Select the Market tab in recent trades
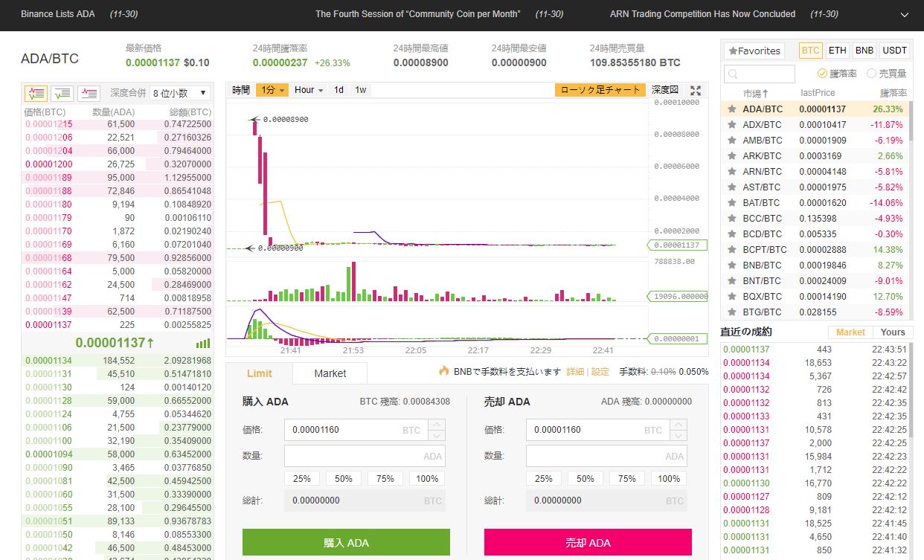This screenshot has width=924, height=560. pos(850,332)
